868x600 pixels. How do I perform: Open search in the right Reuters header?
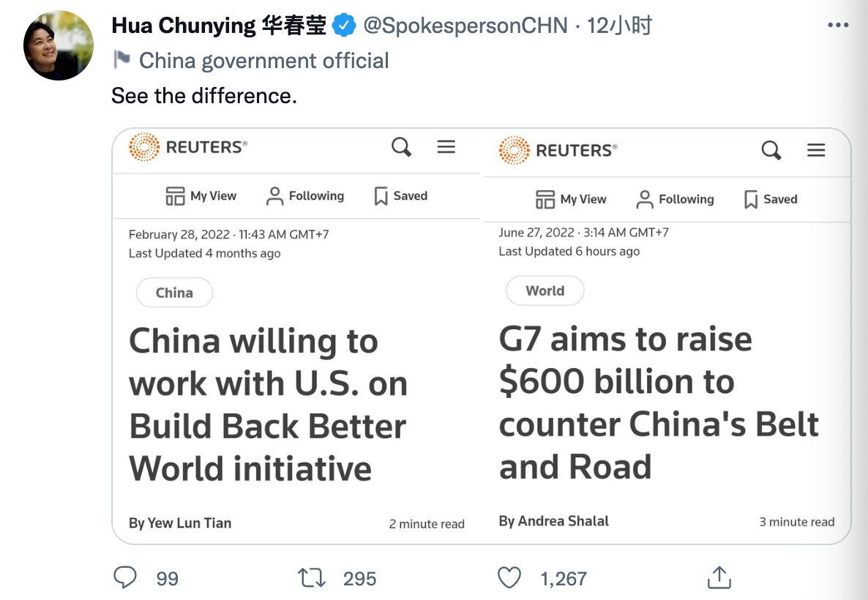click(771, 151)
